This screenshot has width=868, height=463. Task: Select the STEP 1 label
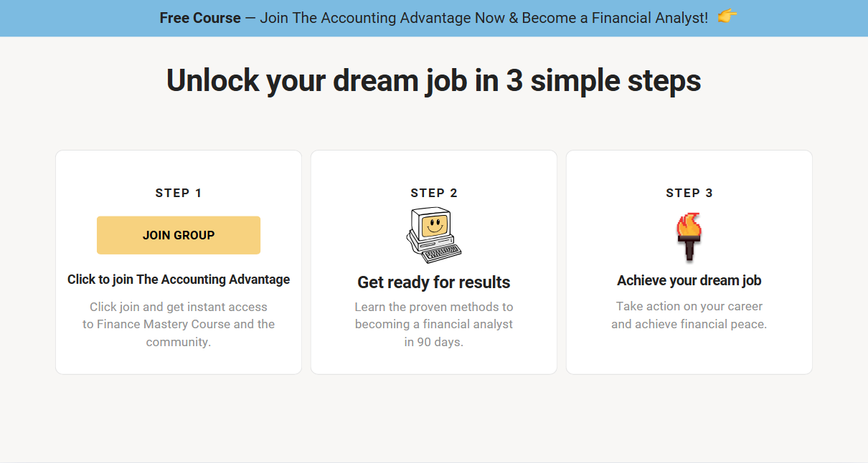tap(179, 193)
